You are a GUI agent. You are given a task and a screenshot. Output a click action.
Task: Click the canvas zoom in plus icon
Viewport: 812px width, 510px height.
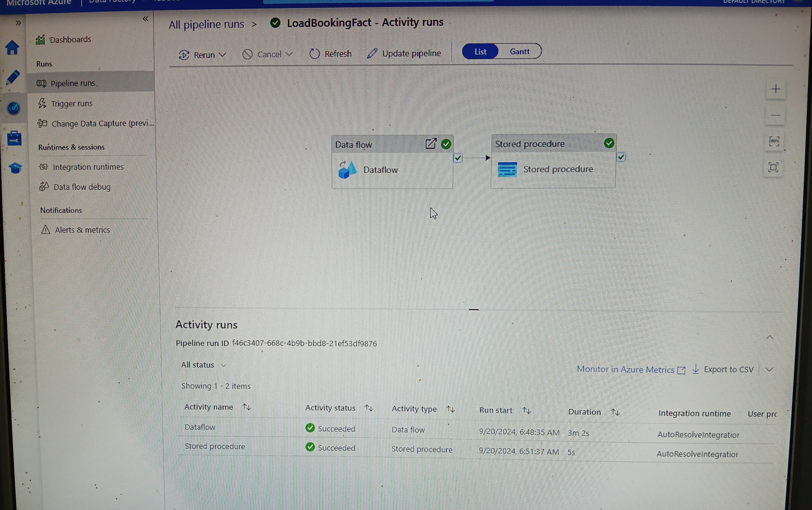click(x=776, y=89)
